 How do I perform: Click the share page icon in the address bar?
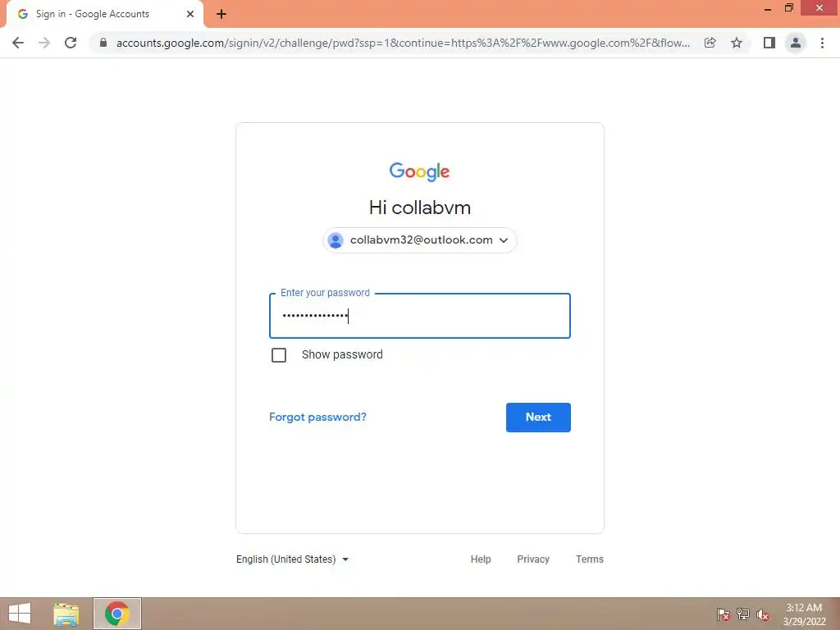(710, 43)
